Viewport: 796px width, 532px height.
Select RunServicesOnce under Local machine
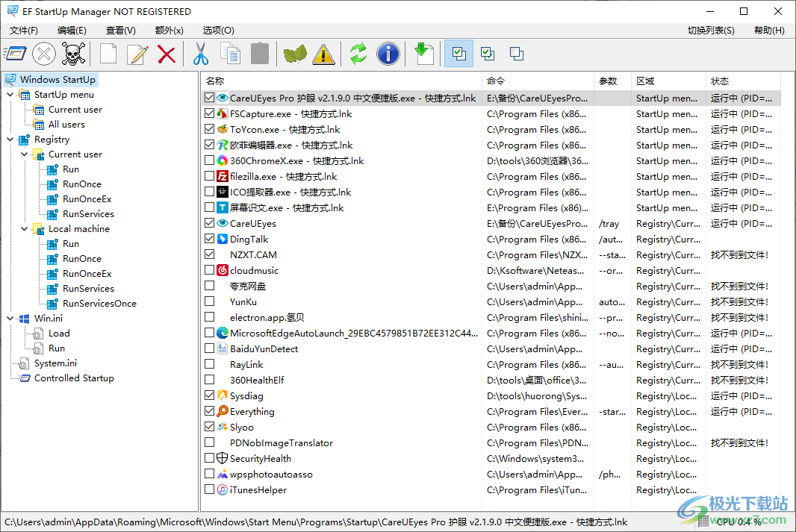pos(99,303)
